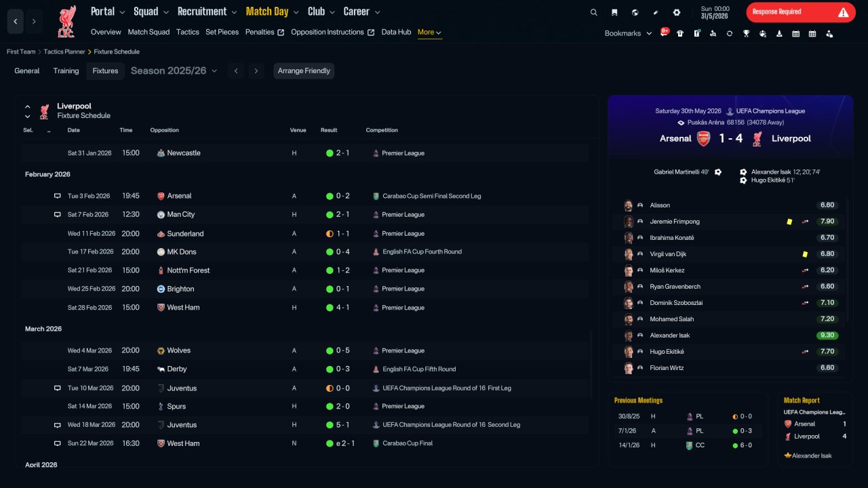
Task: Open the Squad dropdown menu
Action: (x=151, y=12)
